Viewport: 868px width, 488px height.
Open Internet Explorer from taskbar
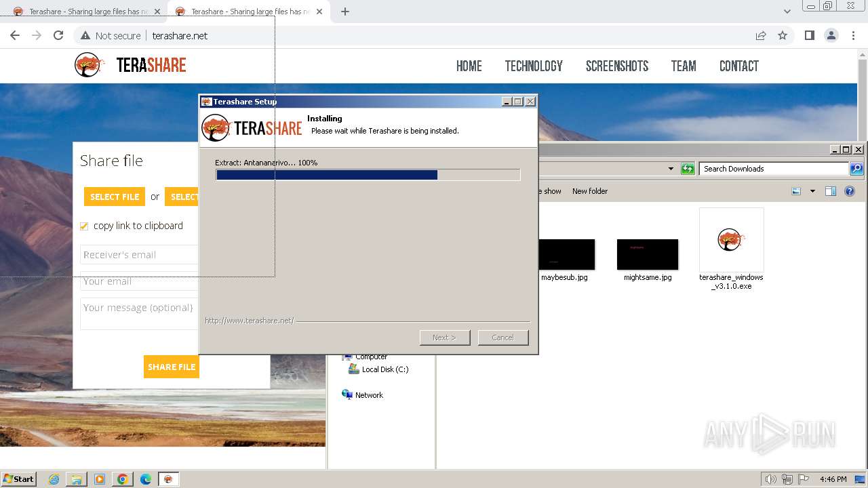tap(54, 479)
